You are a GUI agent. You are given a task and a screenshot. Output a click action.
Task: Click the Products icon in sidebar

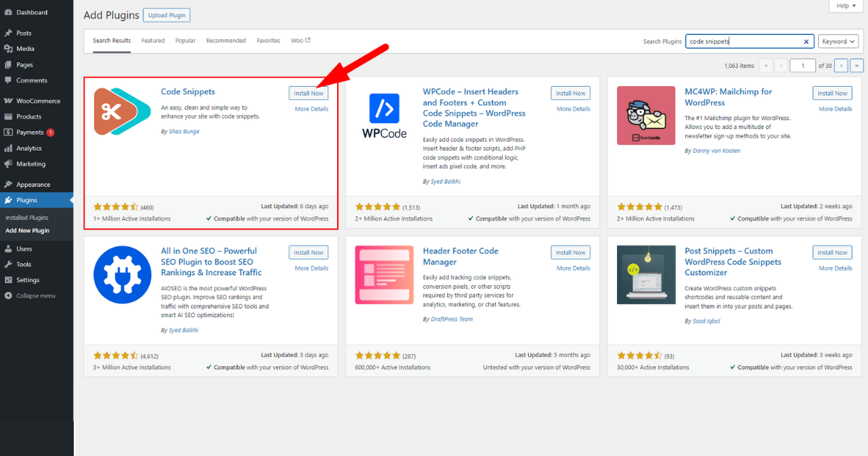pos(8,117)
